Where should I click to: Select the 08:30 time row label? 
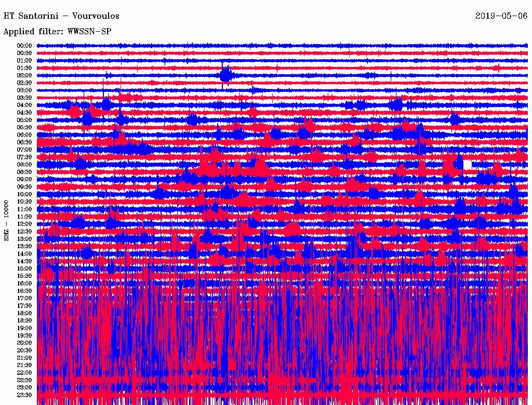click(x=24, y=172)
